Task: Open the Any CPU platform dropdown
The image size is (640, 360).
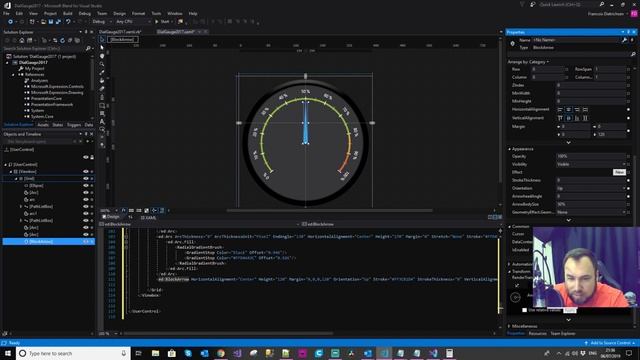Action: tap(133, 22)
